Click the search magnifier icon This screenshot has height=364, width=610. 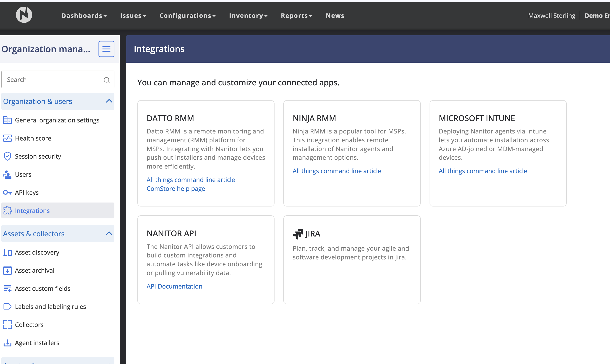[x=107, y=80]
